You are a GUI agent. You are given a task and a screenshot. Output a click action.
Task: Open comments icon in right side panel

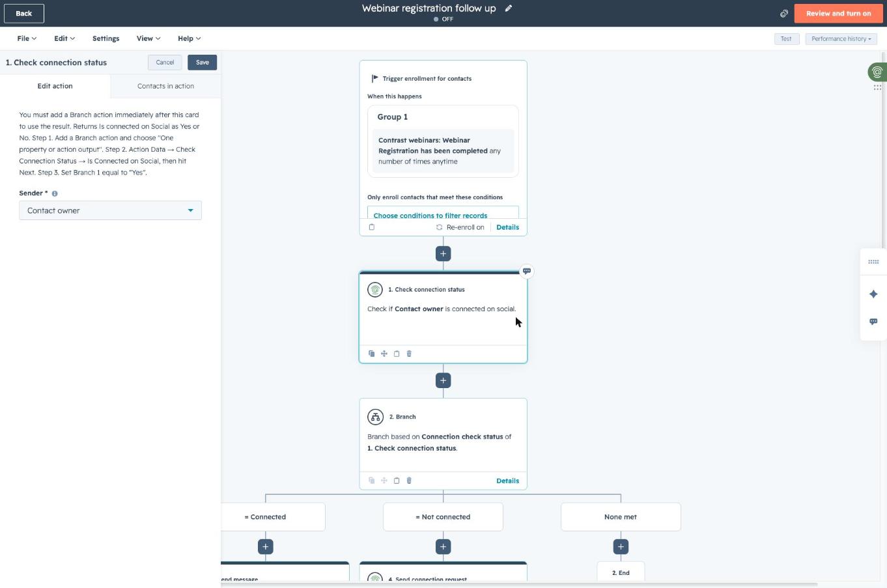point(873,322)
